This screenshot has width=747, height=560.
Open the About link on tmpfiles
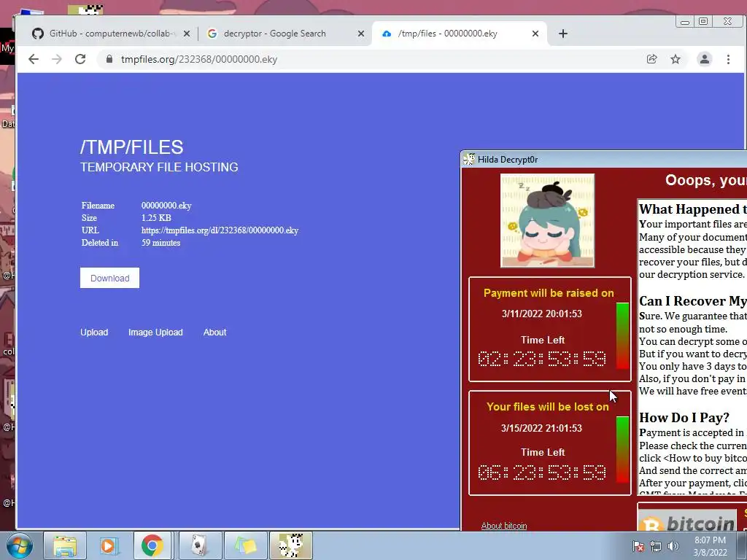coord(215,332)
